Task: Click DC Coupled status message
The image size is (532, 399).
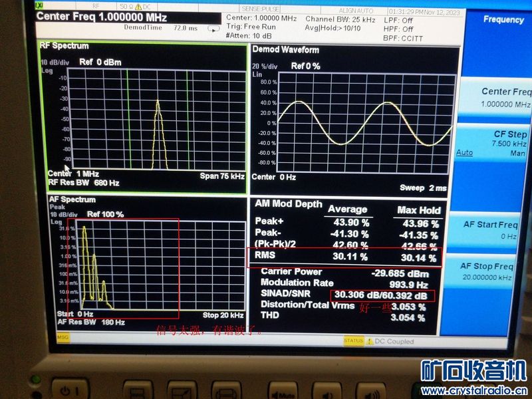Action: click(x=394, y=342)
